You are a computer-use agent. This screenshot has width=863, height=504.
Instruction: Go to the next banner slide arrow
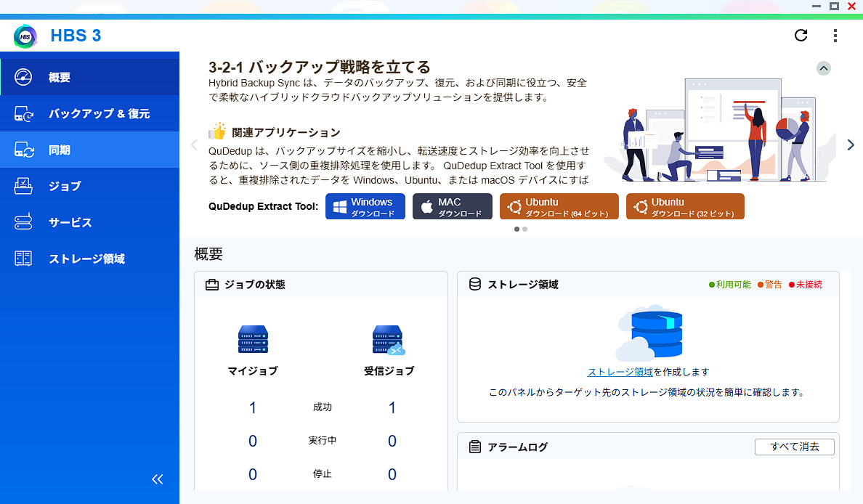(851, 145)
